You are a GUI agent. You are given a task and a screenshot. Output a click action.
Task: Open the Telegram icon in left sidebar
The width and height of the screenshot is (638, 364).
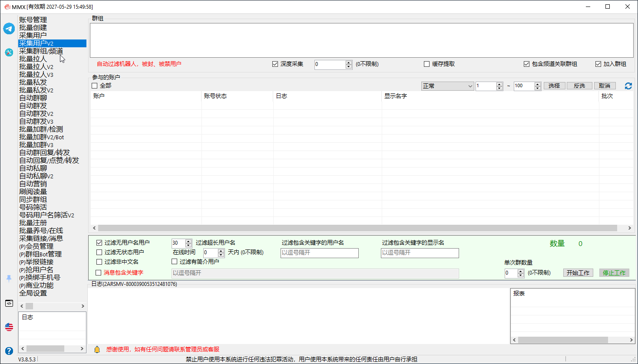[x=9, y=29]
